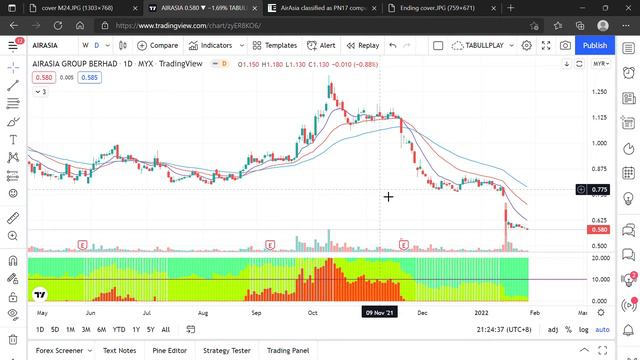Open chart settings gear in toolbar
Image resolution: width=640 pixels, height=360 pixels.
[x=527, y=45]
